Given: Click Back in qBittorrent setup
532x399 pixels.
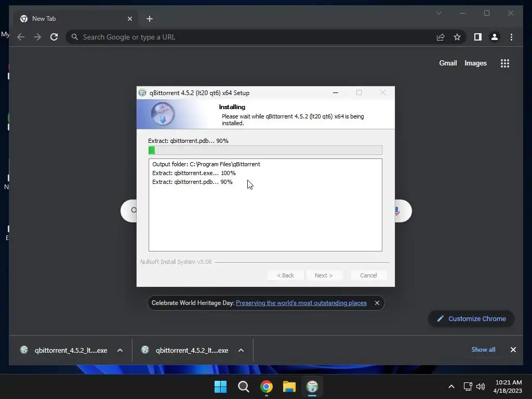Looking at the screenshot, I should click(x=285, y=275).
